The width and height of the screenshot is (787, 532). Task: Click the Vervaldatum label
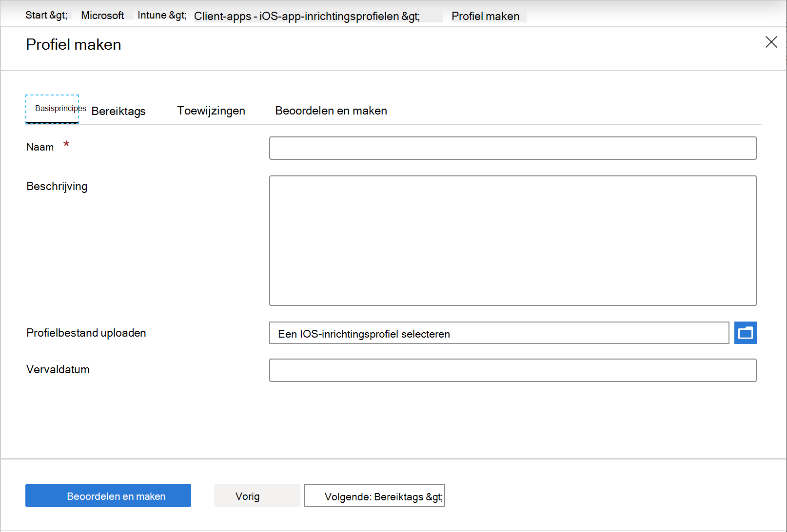click(x=58, y=369)
